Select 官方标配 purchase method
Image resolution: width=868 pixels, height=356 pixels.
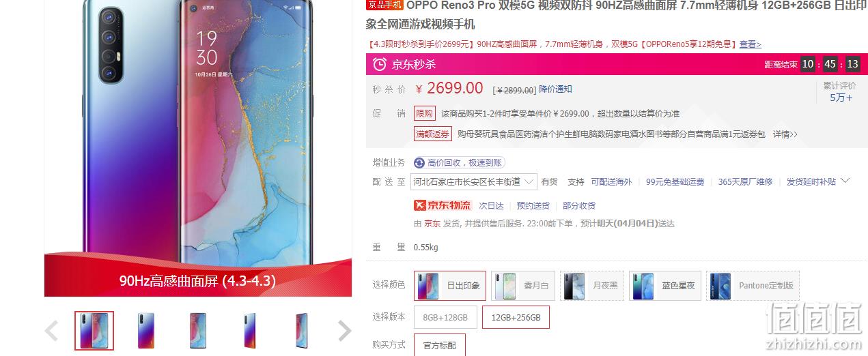click(439, 345)
